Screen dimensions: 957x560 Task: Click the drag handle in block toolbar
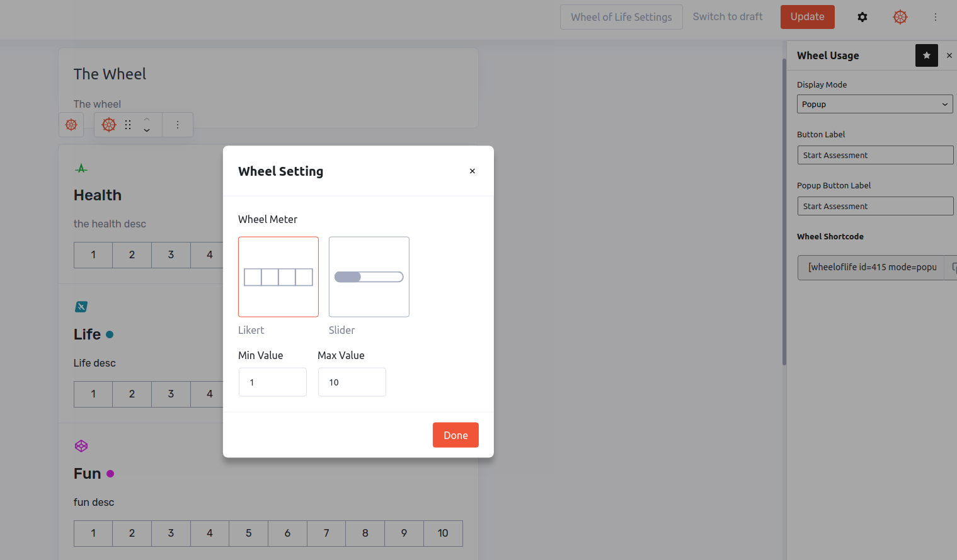128,125
